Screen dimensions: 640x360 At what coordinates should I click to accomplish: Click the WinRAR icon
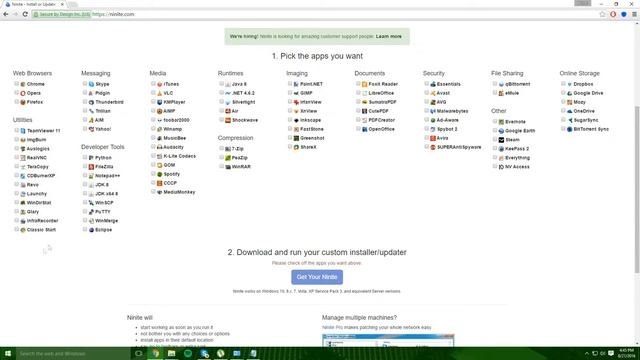[x=228, y=167]
